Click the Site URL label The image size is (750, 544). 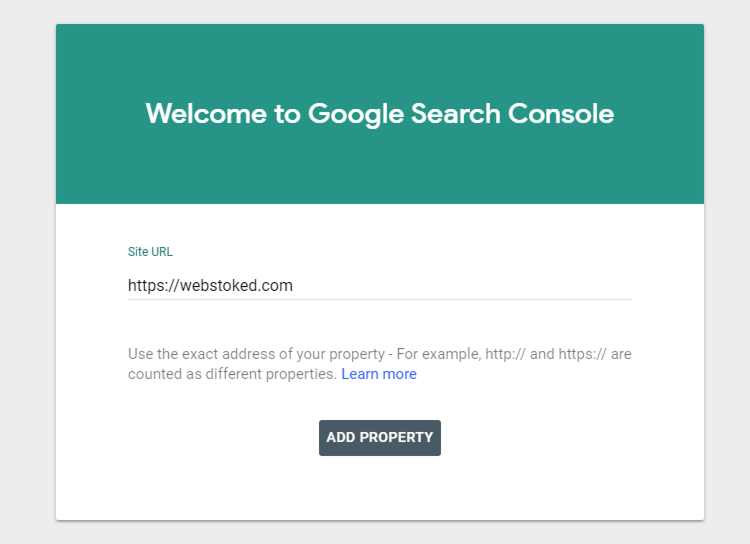click(x=150, y=252)
